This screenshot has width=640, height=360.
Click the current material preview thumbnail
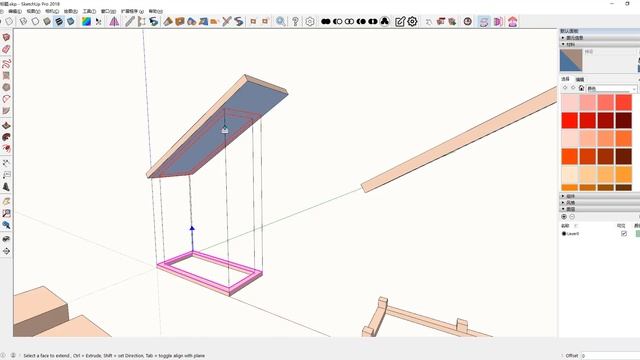click(571, 60)
